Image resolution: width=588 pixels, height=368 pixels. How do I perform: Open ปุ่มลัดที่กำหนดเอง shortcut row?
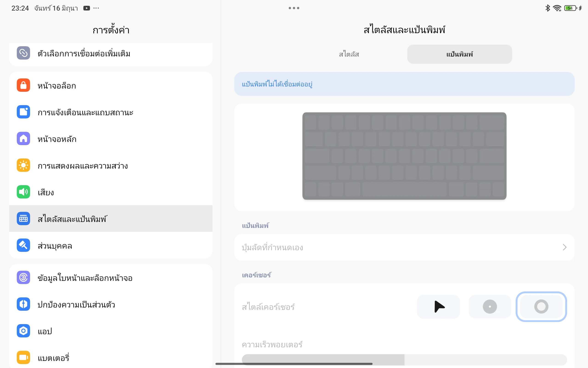coord(404,247)
